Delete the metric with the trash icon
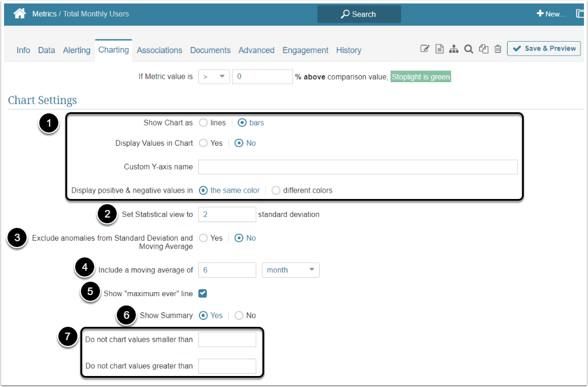Viewport: 588px width, 387px height. [x=498, y=49]
